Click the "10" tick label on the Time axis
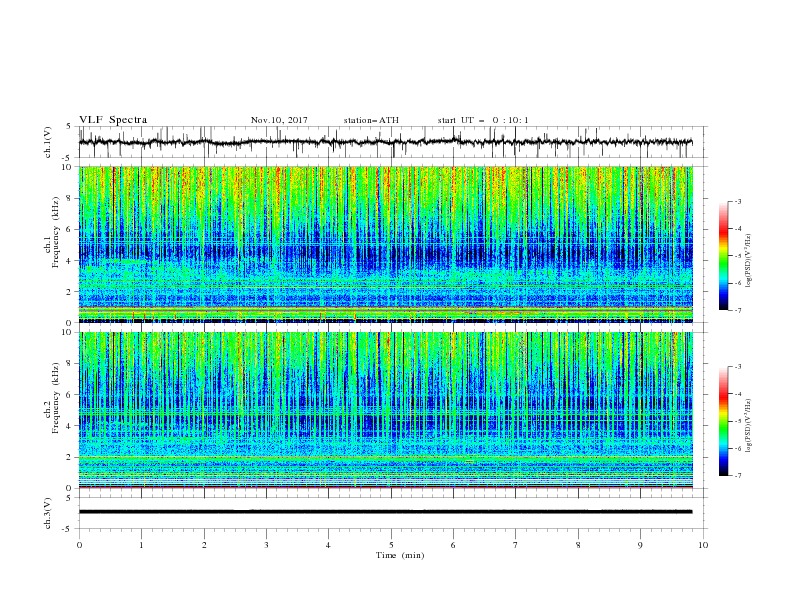This screenshot has width=792, height=612. (x=703, y=545)
